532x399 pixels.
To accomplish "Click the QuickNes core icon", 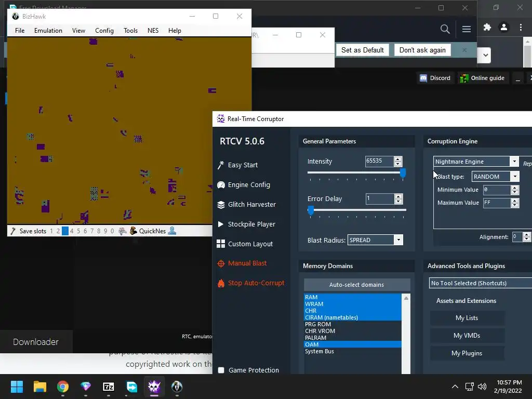I will click(134, 231).
